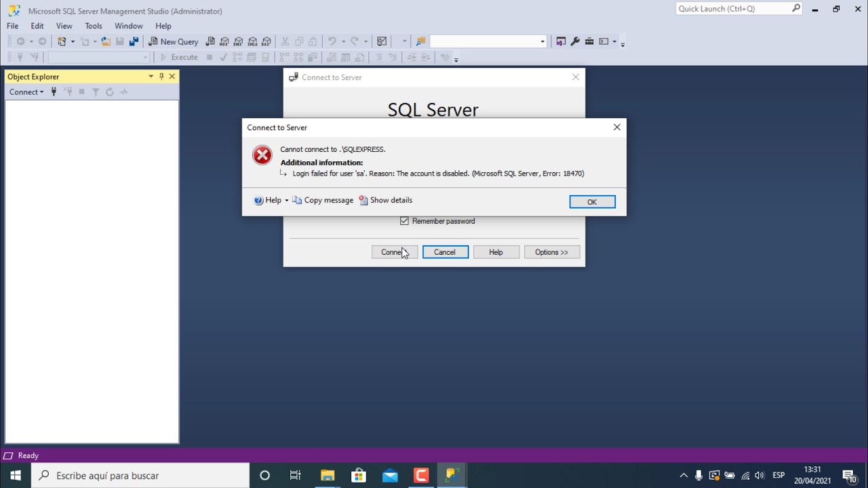Click the Save All icon
868x488 pixels.
tap(134, 41)
